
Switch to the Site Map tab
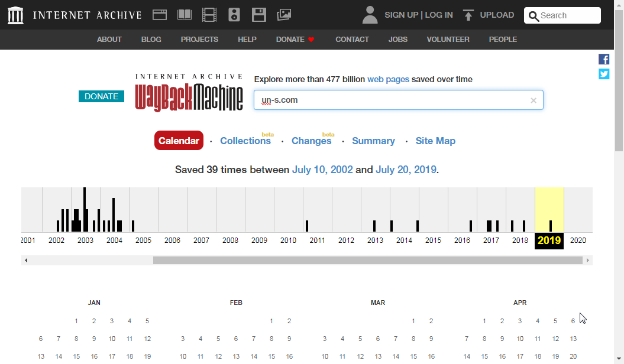pos(435,141)
